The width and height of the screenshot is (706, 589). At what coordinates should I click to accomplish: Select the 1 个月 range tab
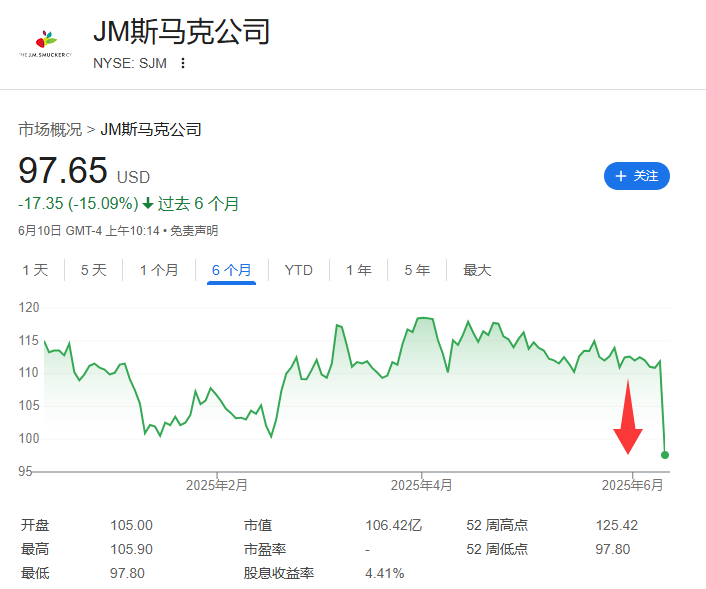pos(159,270)
